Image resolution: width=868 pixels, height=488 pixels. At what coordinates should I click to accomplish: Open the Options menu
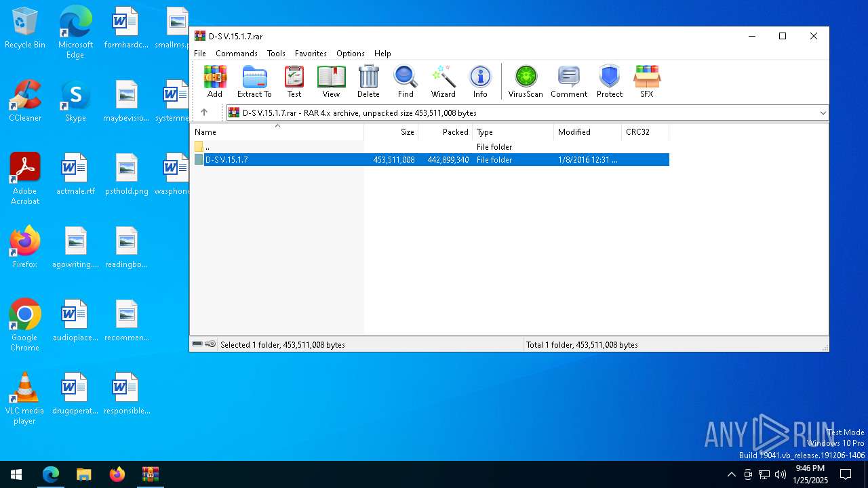[x=351, y=54]
